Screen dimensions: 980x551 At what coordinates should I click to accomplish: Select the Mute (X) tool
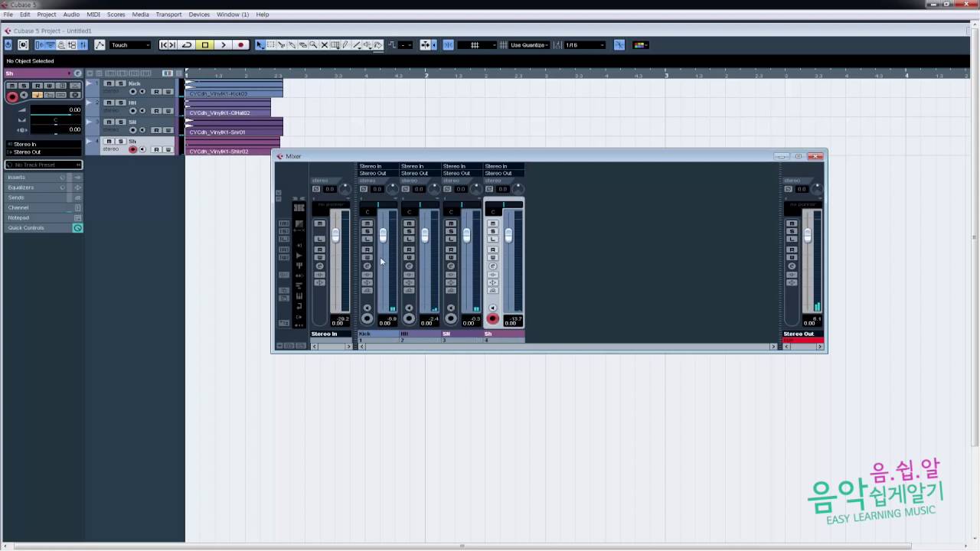324,45
